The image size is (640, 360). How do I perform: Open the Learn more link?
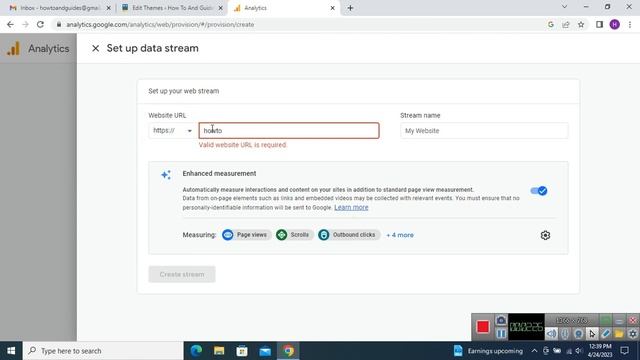point(351,207)
